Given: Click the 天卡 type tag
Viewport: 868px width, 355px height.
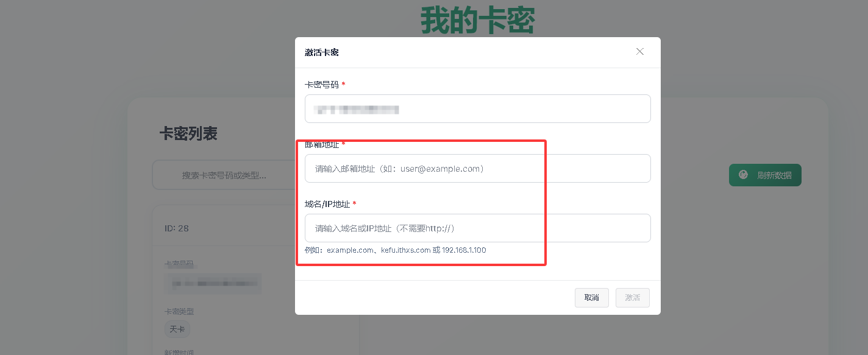Looking at the screenshot, I should pyautogui.click(x=177, y=329).
